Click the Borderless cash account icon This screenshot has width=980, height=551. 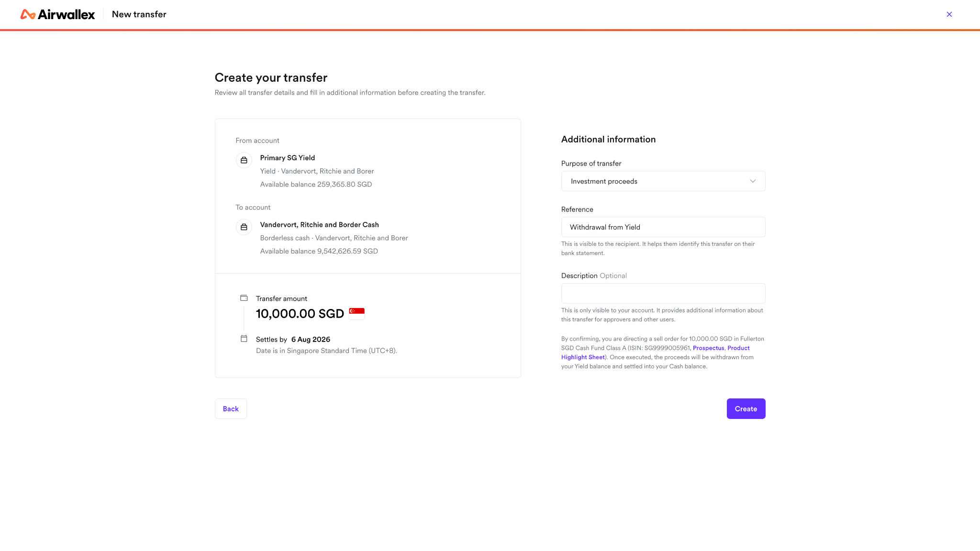pyautogui.click(x=244, y=227)
